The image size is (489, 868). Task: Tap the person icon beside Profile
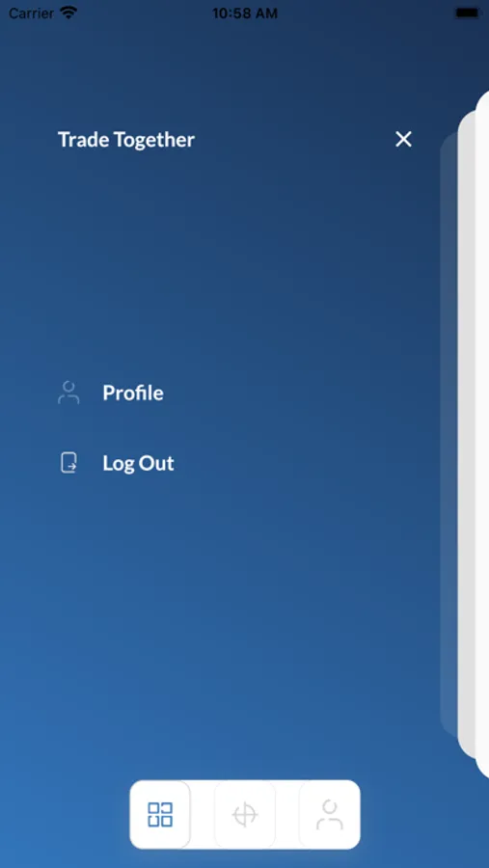68,393
